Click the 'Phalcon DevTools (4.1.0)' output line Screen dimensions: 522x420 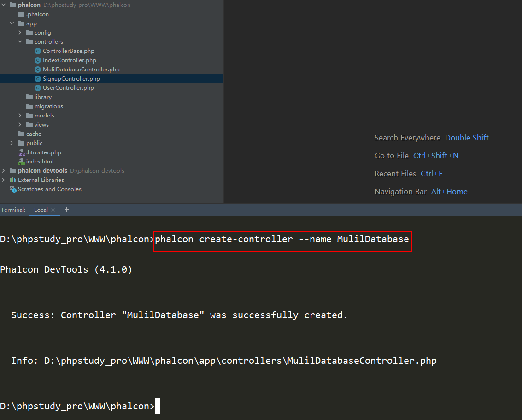pos(66,269)
